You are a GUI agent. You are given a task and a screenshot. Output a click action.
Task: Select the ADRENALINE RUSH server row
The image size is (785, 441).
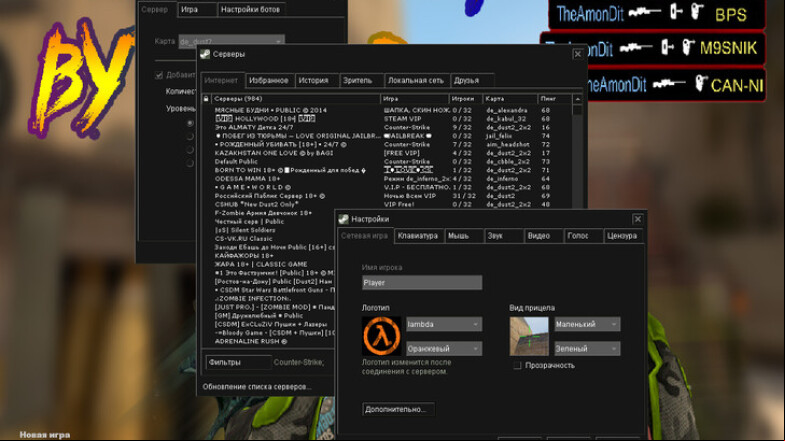(x=269, y=341)
